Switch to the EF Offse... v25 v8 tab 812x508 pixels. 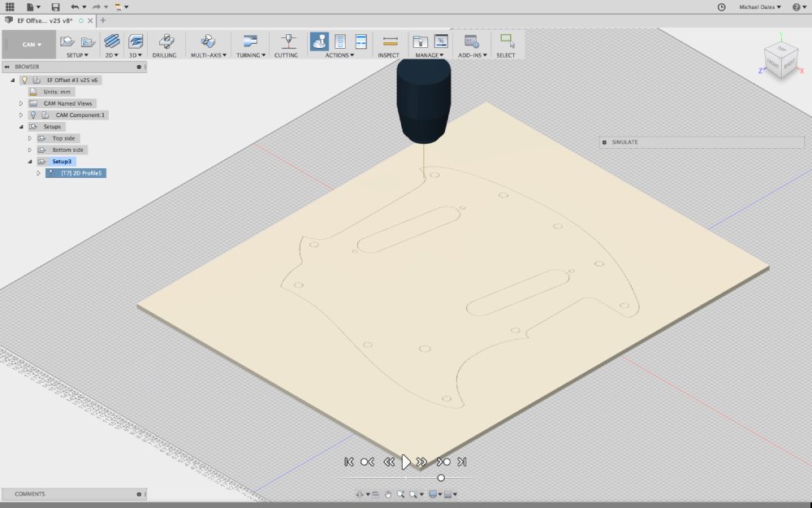(45, 21)
